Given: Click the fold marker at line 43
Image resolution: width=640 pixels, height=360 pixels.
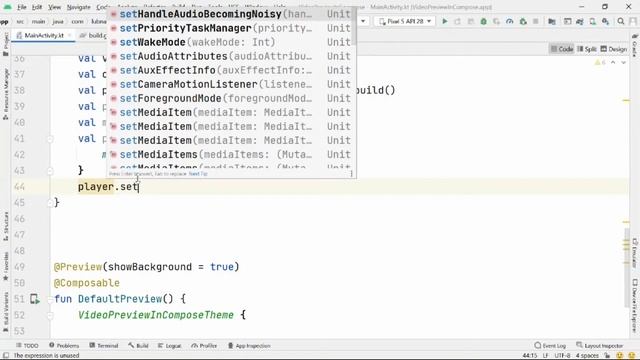Looking at the screenshot, I should (50, 171).
